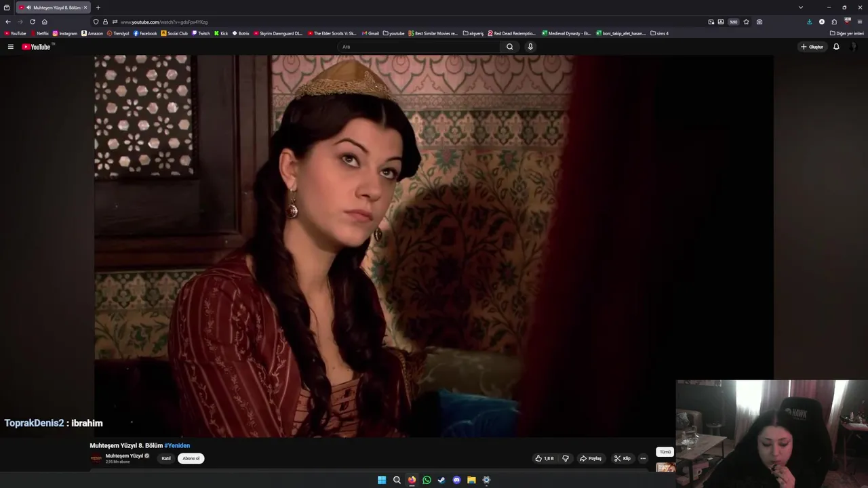Expand Diğer yer imleri folder
Image resolution: width=868 pixels, height=488 pixels.
846,33
